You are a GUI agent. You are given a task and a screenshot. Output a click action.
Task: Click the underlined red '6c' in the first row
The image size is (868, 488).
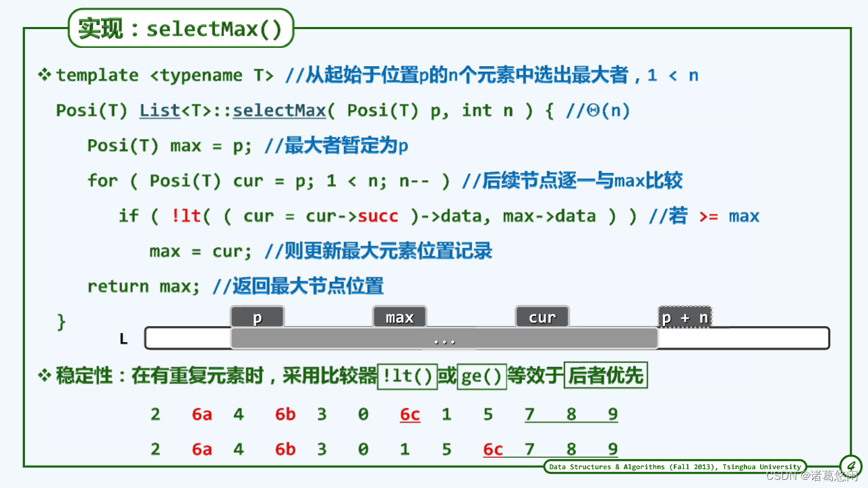coord(410,414)
